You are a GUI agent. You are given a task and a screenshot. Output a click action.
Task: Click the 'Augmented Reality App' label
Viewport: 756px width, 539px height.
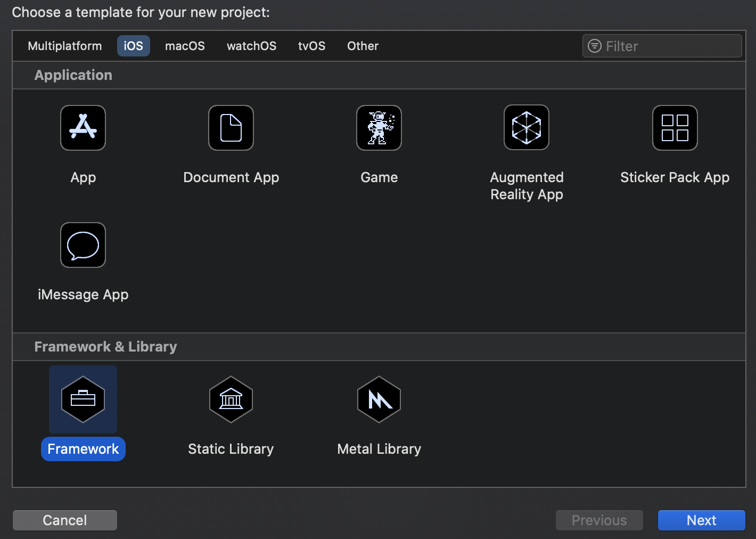527,186
